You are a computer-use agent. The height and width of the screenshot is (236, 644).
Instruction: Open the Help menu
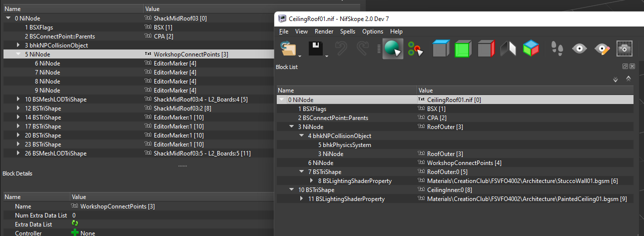click(x=396, y=31)
